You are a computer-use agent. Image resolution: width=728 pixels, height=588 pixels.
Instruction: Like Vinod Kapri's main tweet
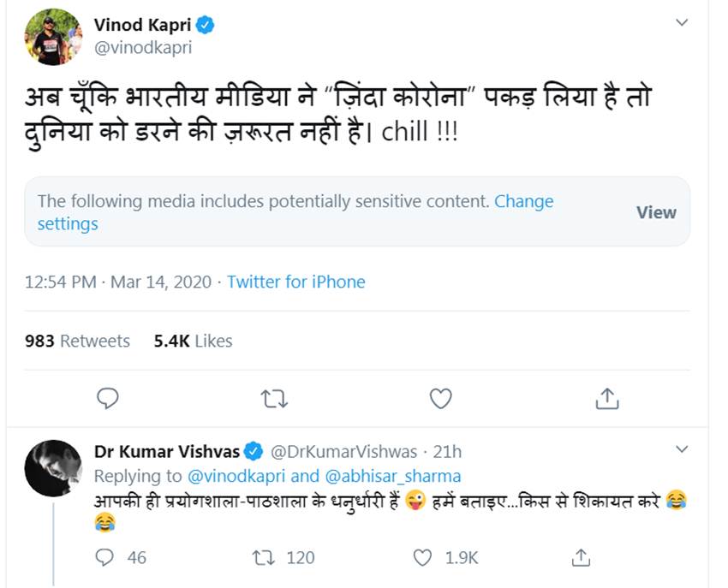click(440, 398)
